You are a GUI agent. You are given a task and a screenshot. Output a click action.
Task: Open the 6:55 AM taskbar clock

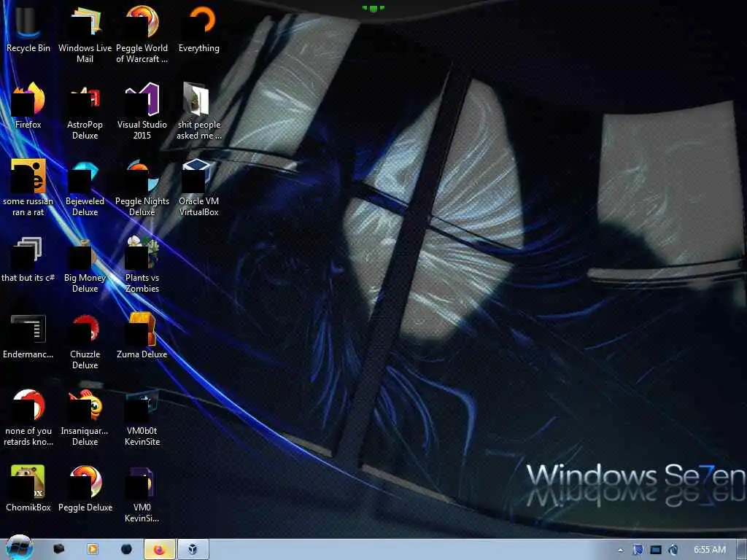[710, 550]
